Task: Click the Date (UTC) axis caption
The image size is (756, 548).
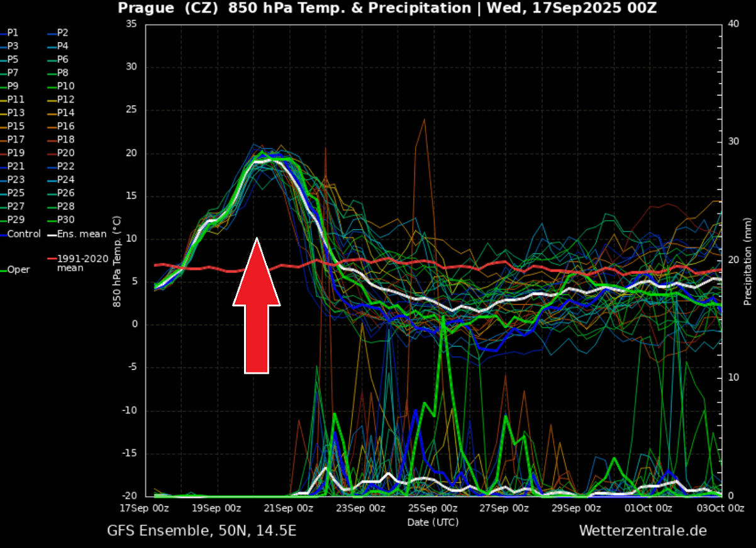Action: [433, 522]
